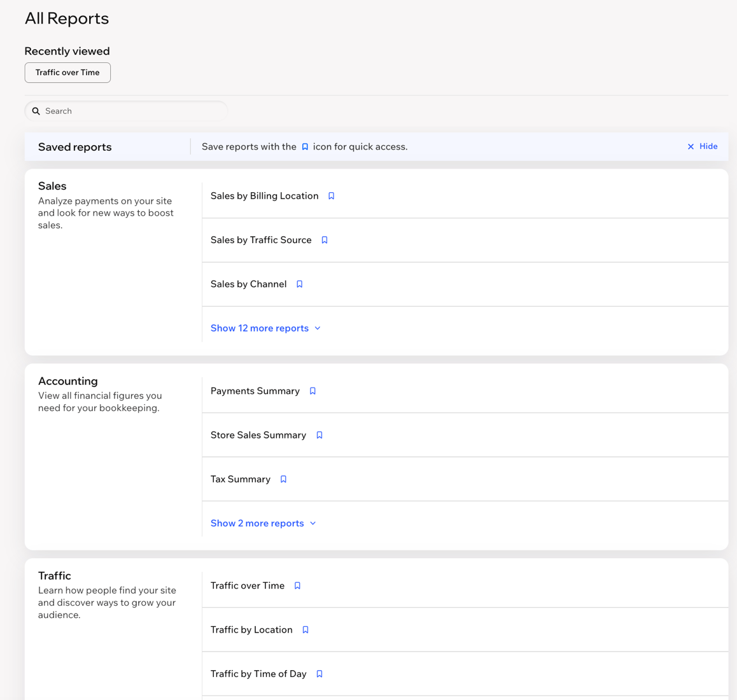Bookmark the Sales by Channel report
Viewport: 737px width, 700px height.
pyautogui.click(x=299, y=284)
